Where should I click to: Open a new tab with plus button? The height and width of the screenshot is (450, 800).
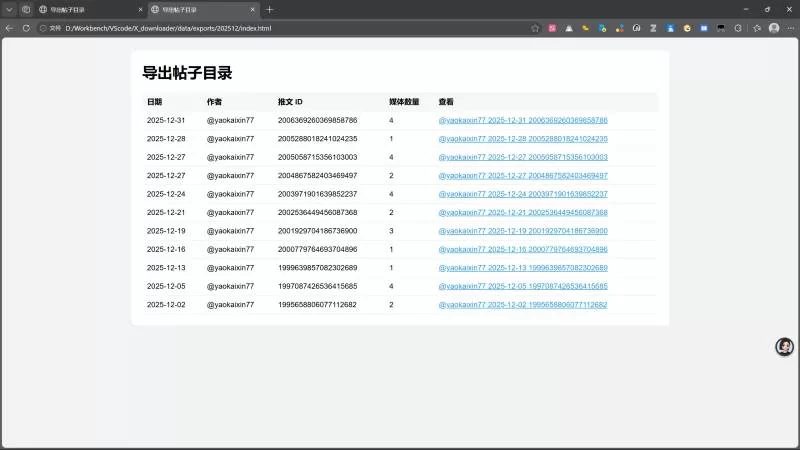click(x=269, y=10)
